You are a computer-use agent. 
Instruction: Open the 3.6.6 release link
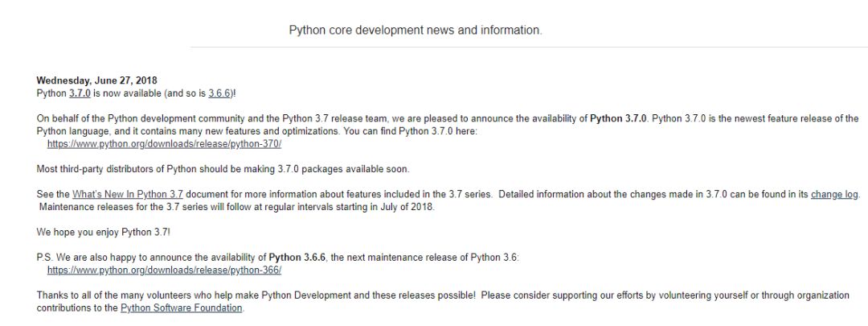pos(219,93)
